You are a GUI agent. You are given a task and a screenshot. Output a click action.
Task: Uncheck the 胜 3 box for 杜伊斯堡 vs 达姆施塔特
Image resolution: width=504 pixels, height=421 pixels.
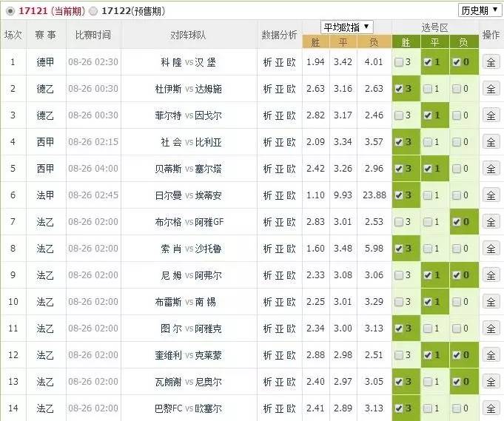pos(400,89)
